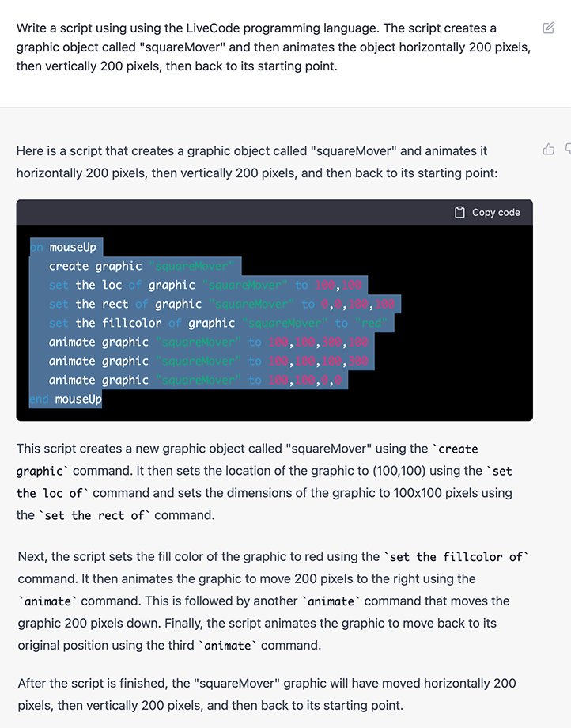571x728 pixels.
Task: Click the "After the script is finished" paragraph
Action: [x=266, y=694]
